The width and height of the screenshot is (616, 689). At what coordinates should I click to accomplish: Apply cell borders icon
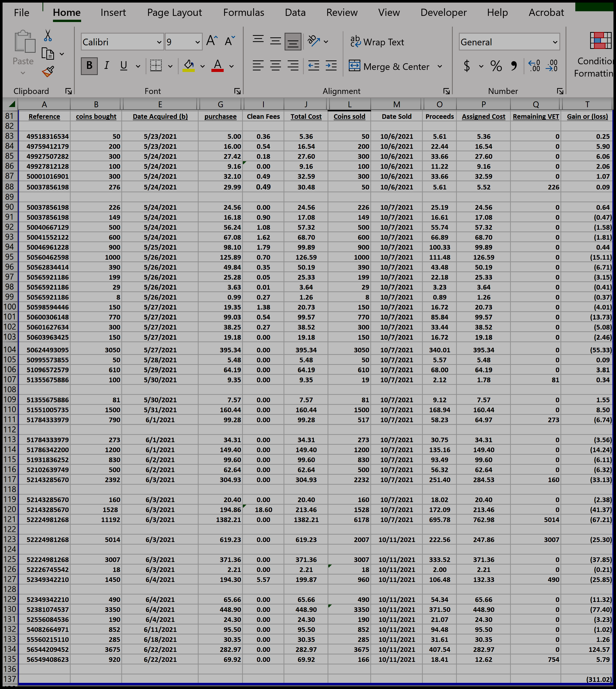click(156, 66)
